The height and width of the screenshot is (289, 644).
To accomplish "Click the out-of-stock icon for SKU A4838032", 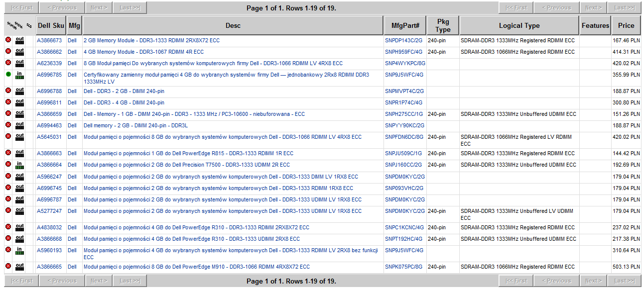I will (x=19, y=227).
